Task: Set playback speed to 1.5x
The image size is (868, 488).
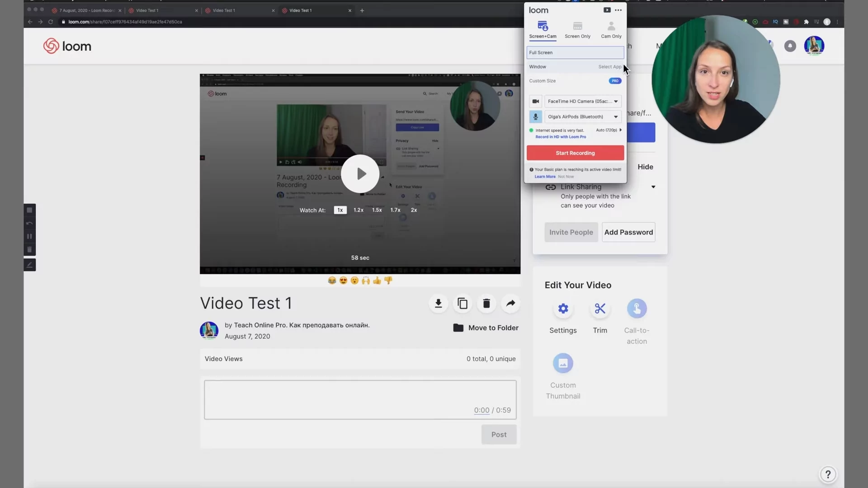Action: [x=377, y=210]
